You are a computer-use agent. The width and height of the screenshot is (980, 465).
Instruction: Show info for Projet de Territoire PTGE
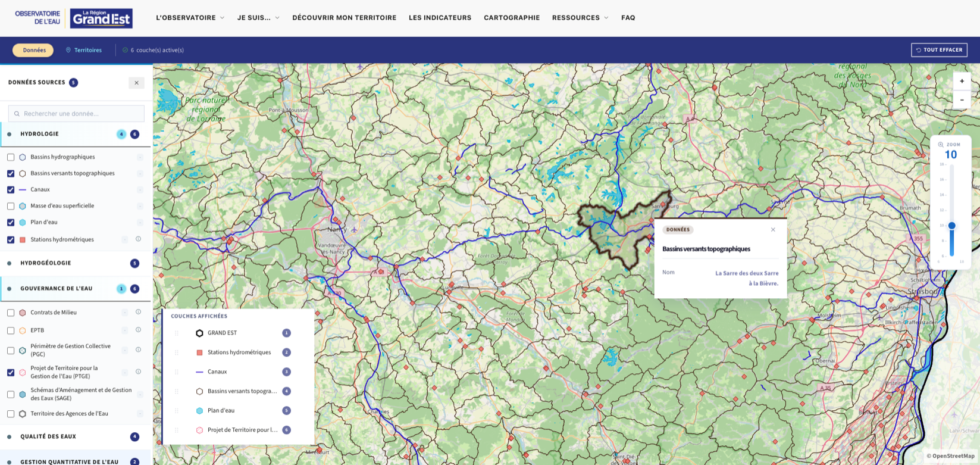point(138,372)
